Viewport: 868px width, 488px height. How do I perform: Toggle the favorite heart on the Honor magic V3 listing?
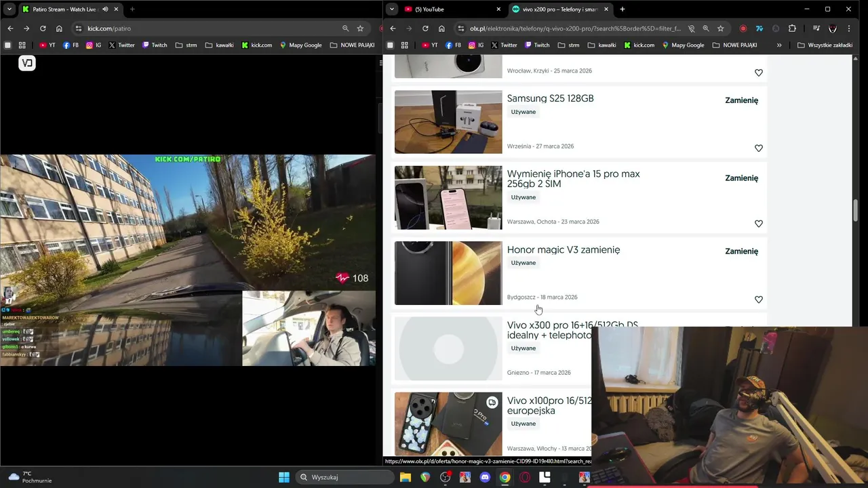759,300
